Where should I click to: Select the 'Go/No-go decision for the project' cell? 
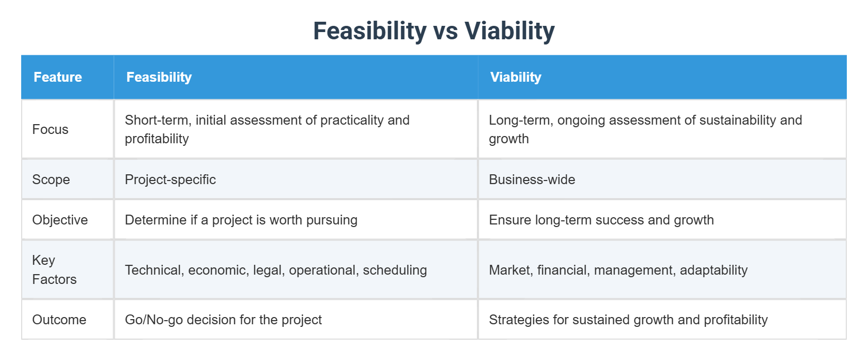pos(223,320)
